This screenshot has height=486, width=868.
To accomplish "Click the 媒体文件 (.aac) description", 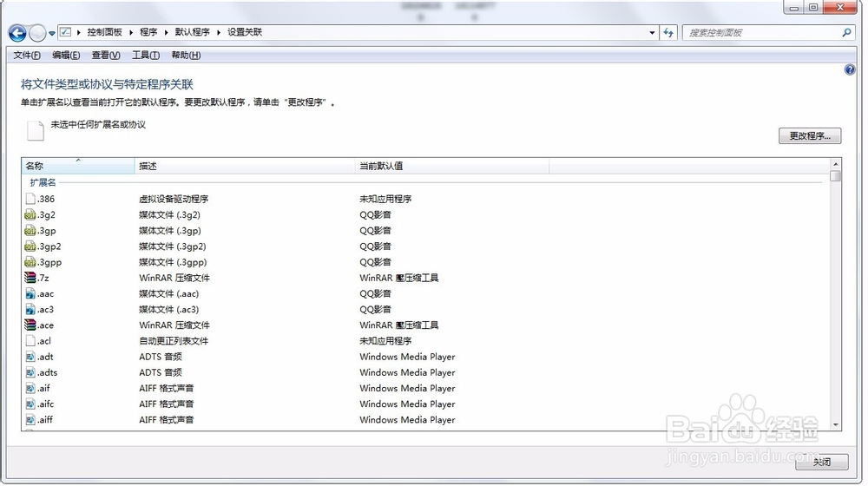I will coord(169,294).
